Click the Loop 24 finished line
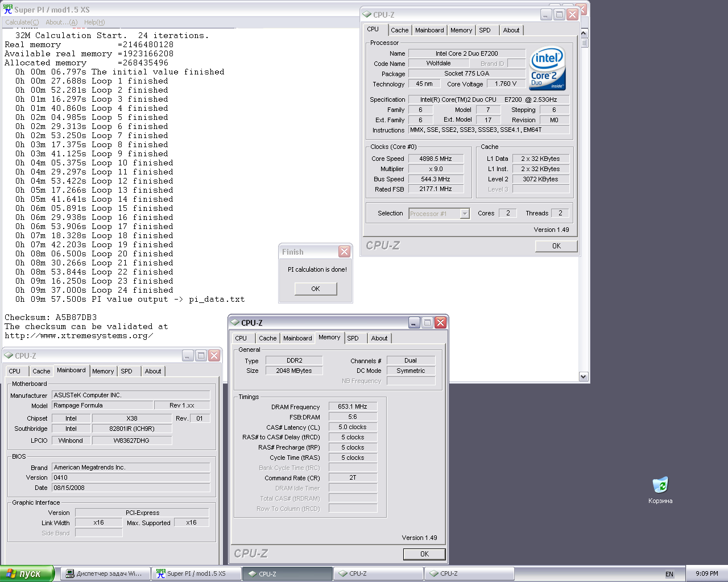This screenshot has height=582, width=728. tap(94, 290)
